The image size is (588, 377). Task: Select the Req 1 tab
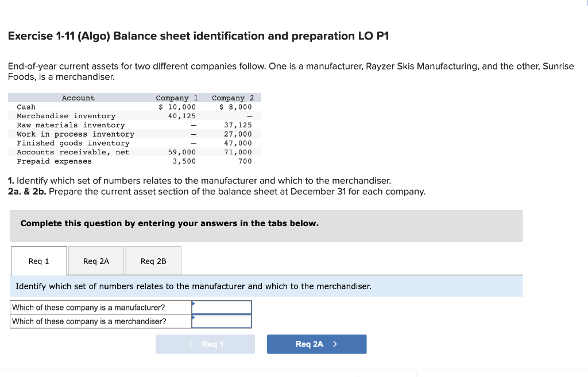point(38,261)
